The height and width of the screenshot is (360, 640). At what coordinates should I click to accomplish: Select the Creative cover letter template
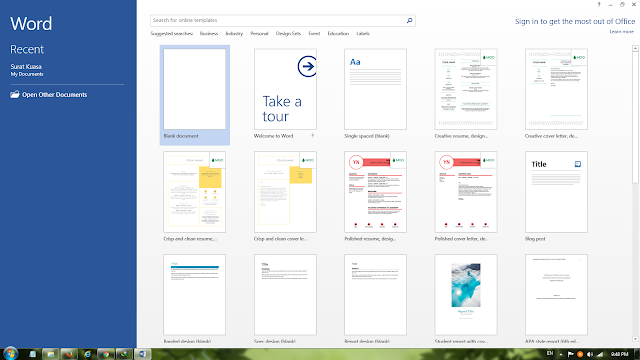point(556,89)
